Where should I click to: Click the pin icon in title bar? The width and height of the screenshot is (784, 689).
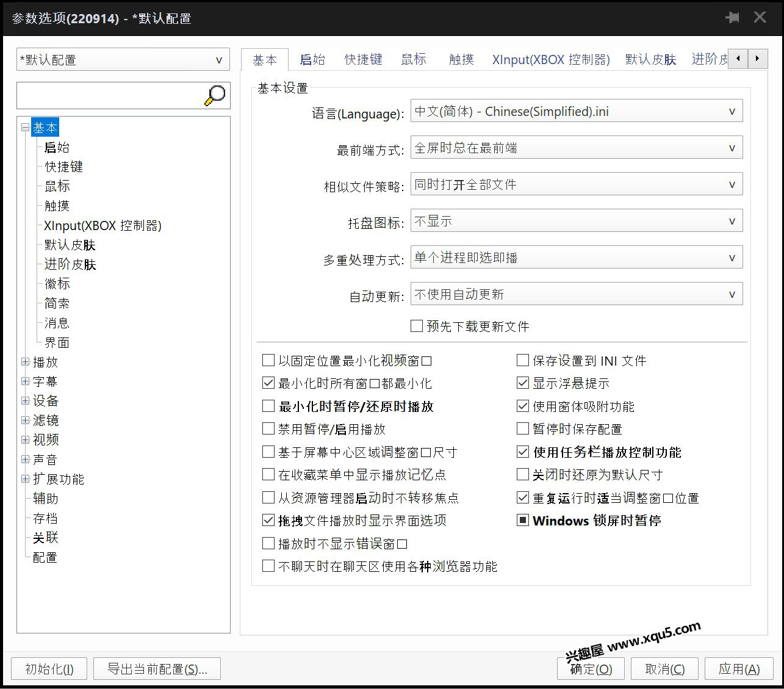pos(732,18)
